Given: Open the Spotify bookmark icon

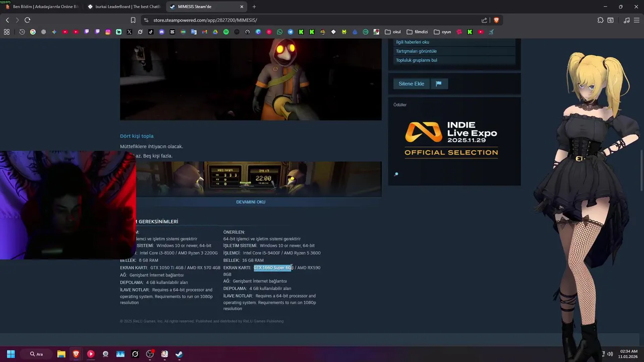Looking at the screenshot, I should tap(226, 32).
